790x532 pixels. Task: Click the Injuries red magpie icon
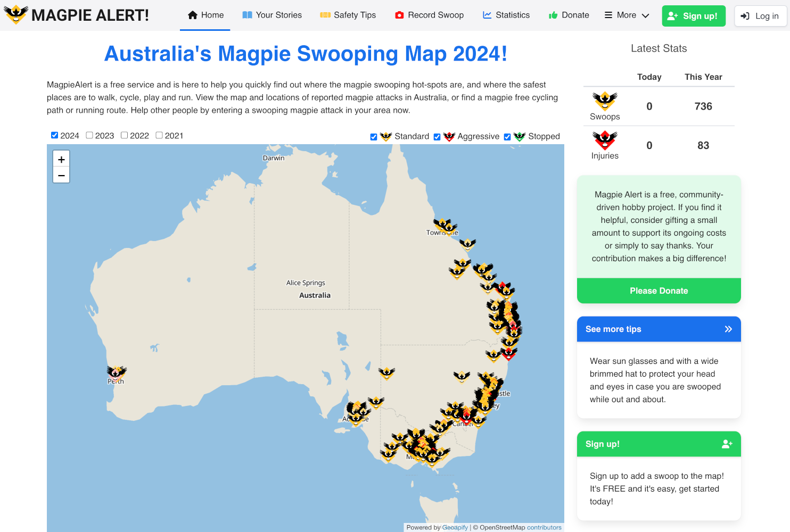pos(605,140)
